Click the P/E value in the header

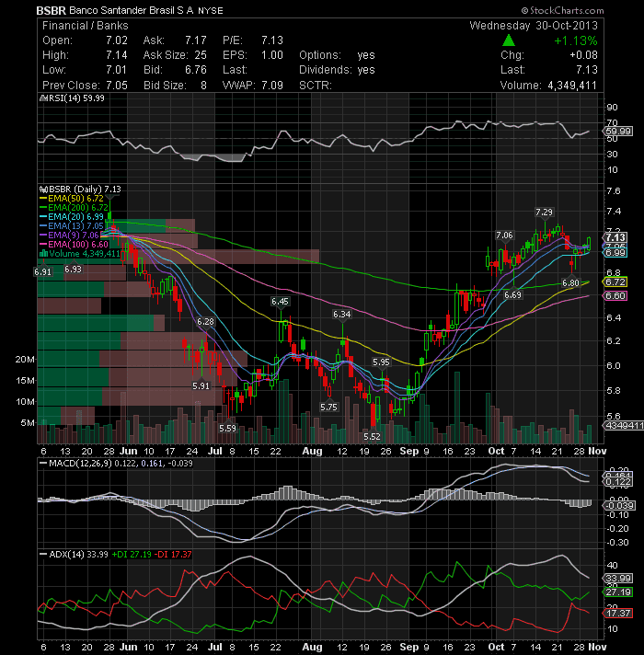click(x=272, y=40)
